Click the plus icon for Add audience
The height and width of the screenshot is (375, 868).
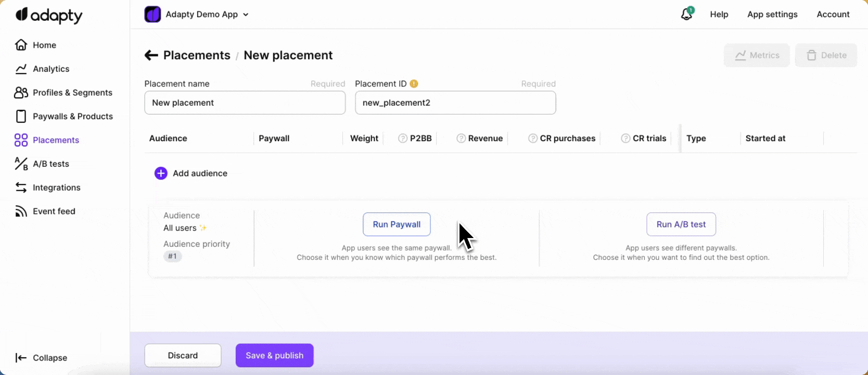(161, 173)
